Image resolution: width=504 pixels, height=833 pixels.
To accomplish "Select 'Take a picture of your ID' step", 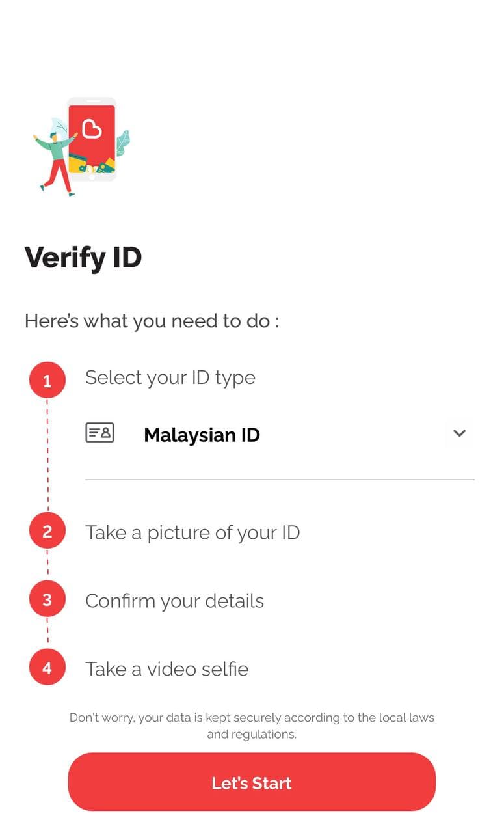I will pos(192,532).
